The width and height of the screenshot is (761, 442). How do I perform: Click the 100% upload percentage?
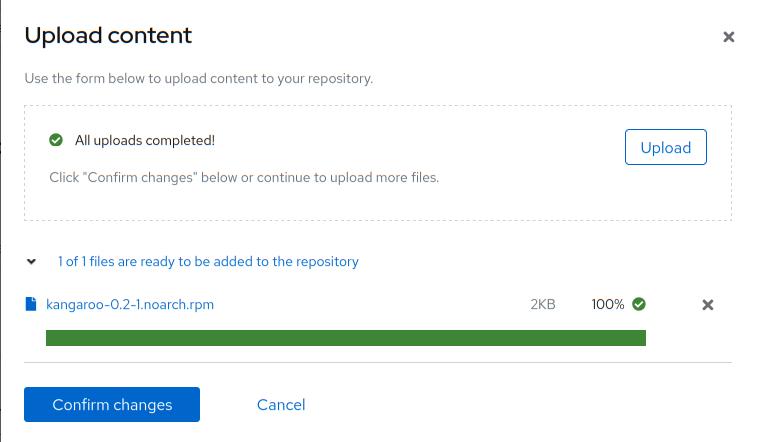click(x=607, y=304)
